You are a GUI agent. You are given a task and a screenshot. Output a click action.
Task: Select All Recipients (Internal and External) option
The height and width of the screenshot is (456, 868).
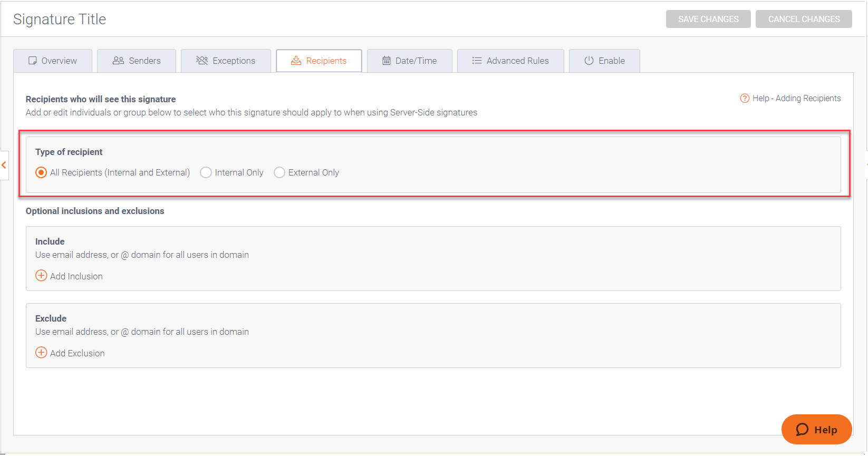coord(41,172)
